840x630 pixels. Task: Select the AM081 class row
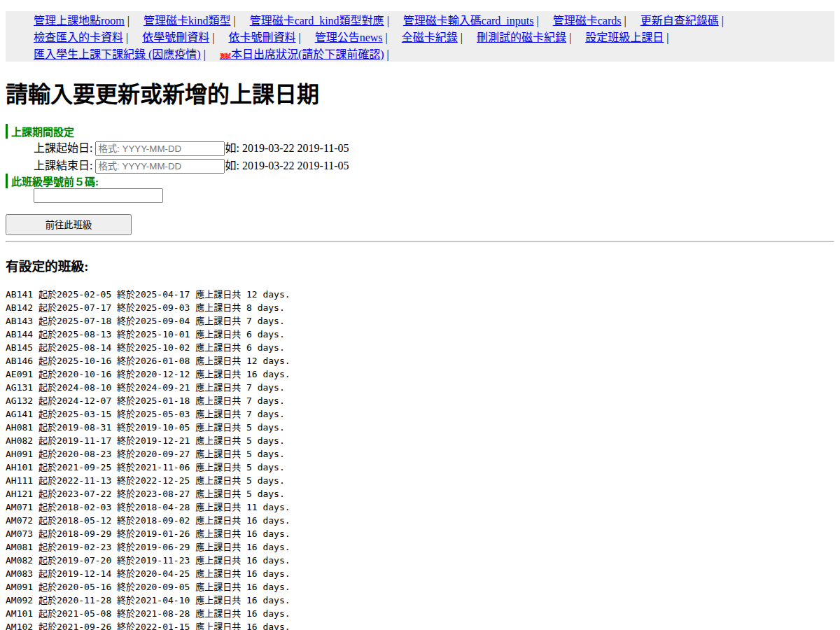[x=148, y=547]
